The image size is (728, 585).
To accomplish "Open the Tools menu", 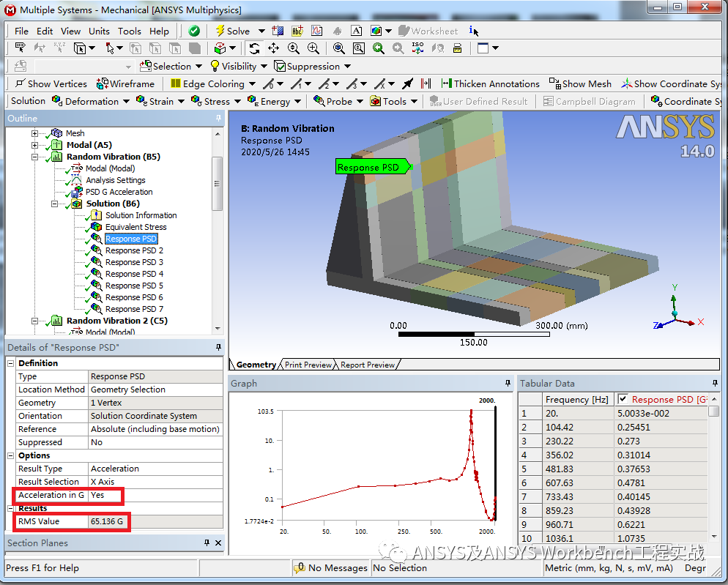I will [x=129, y=31].
